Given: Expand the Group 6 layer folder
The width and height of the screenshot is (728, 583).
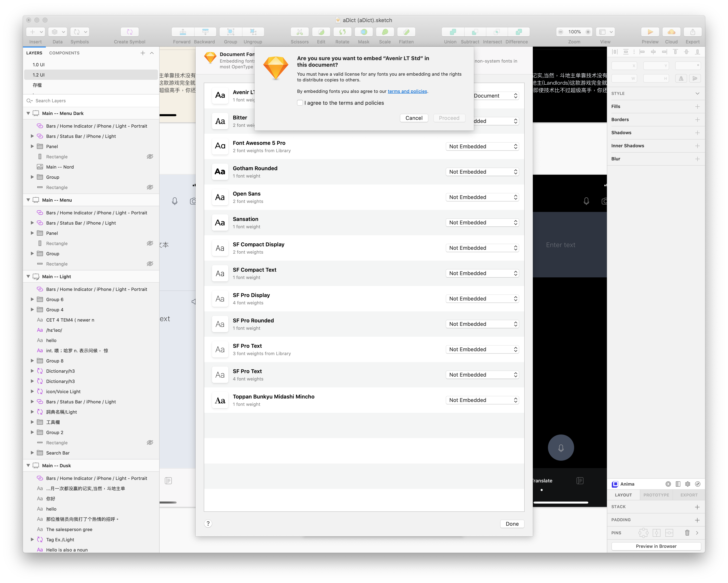Looking at the screenshot, I should (x=32, y=299).
